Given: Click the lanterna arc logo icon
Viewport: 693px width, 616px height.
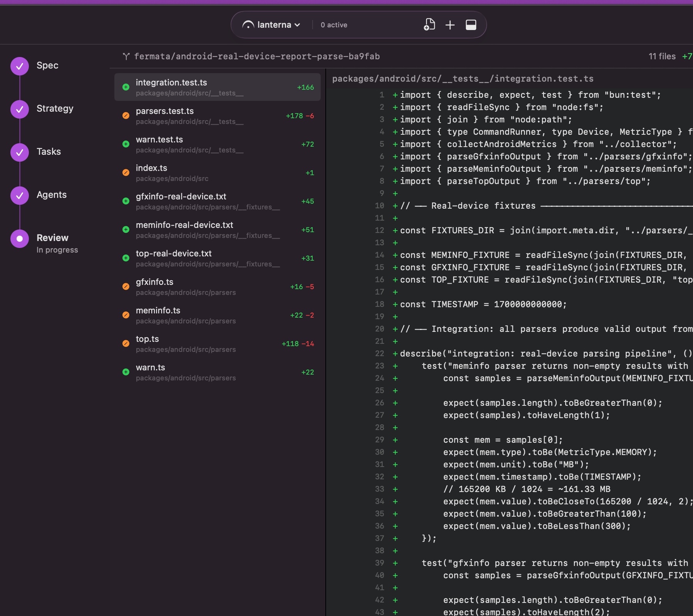Looking at the screenshot, I should (x=248, y=25).
